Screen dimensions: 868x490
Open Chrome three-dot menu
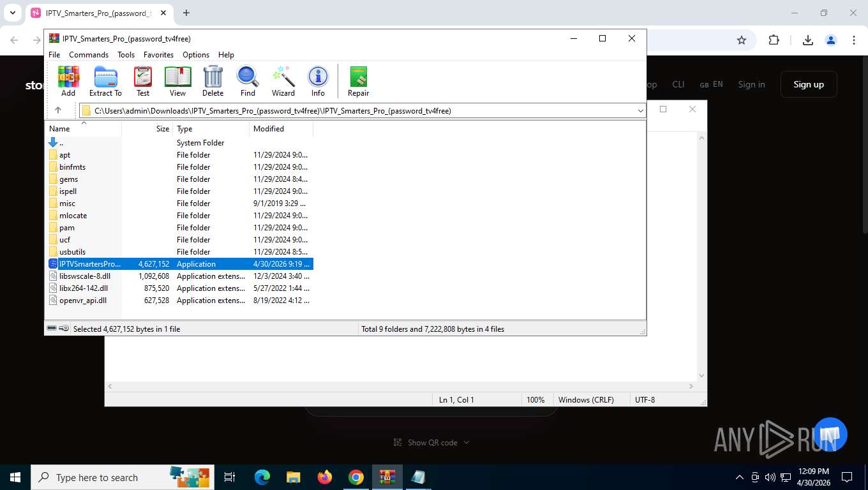tap(853, 40)
